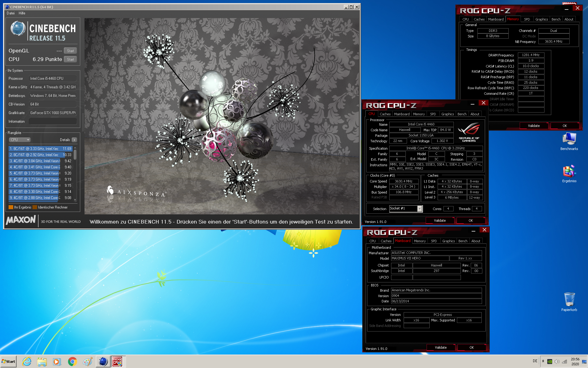Minimize the CPU tab CPU-Z window

[x=473, y=104]
